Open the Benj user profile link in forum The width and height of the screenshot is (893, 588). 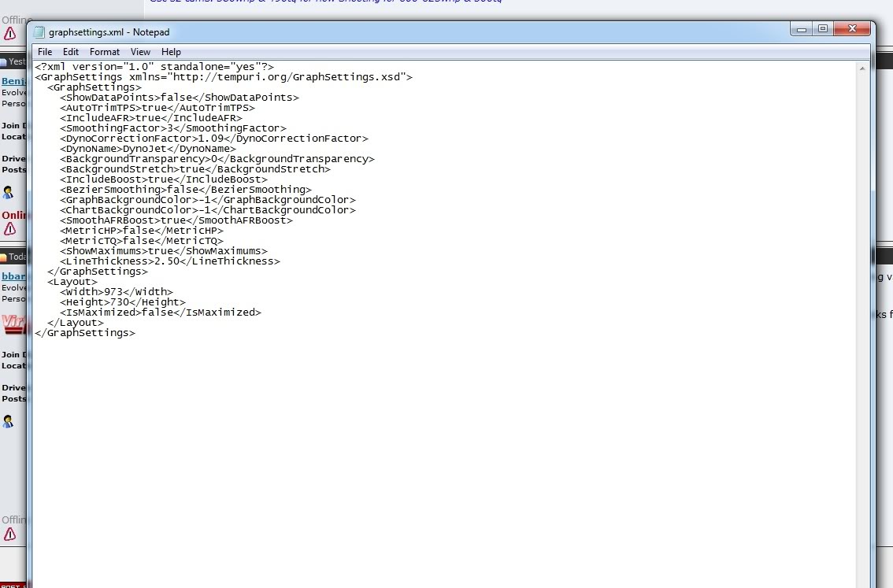[13, 81]
